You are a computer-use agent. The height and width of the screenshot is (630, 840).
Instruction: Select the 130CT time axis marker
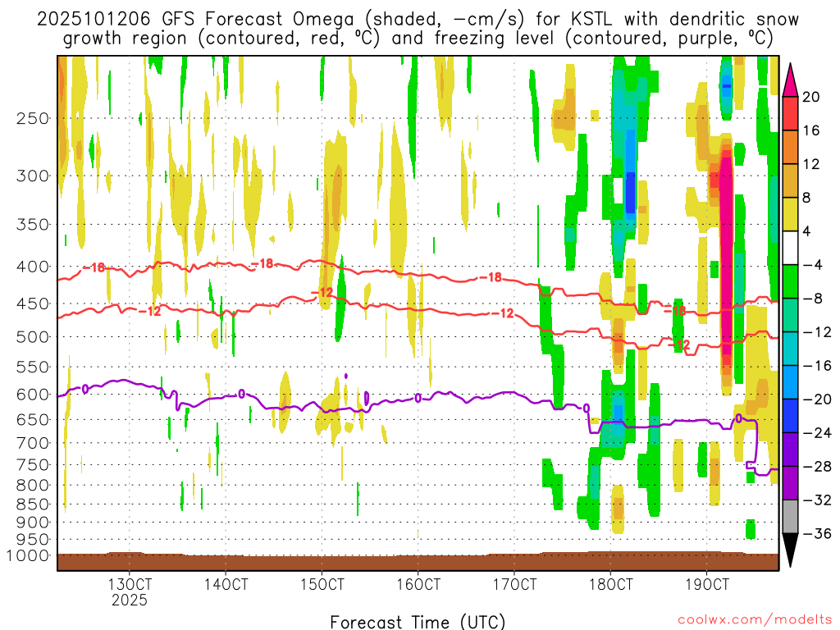tap(130, 585)
